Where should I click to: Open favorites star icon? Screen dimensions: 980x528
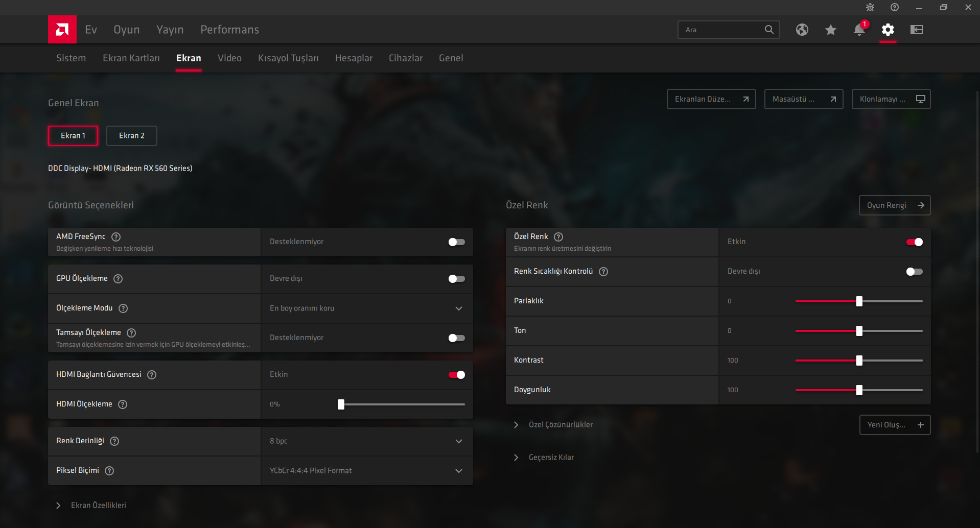tap(830, 30)
